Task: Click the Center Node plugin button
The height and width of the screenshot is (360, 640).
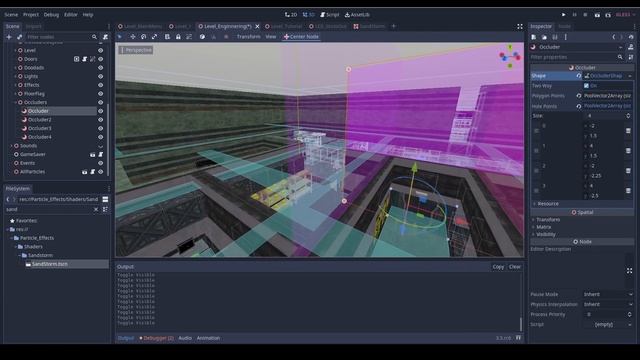Action: click(x=301, y=37)
